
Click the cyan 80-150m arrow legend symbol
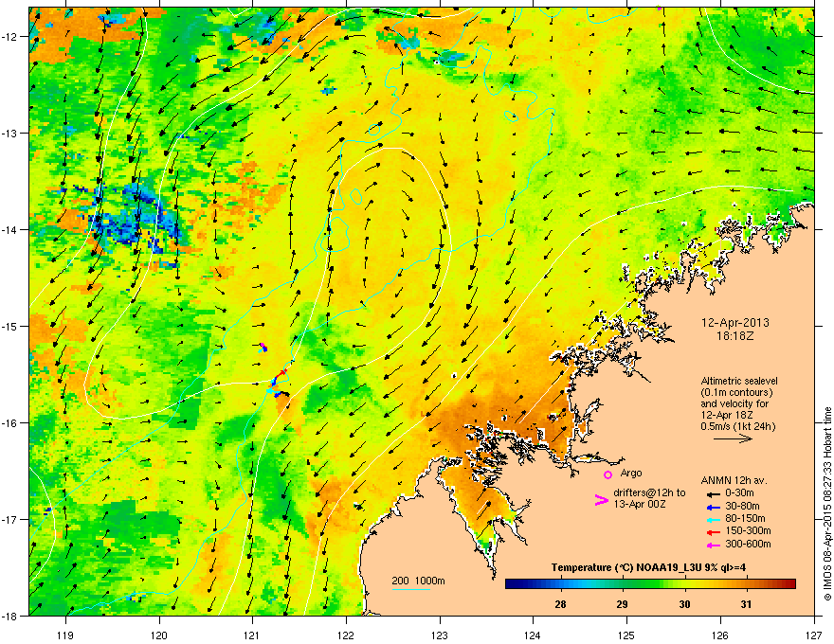coord(712,519)
